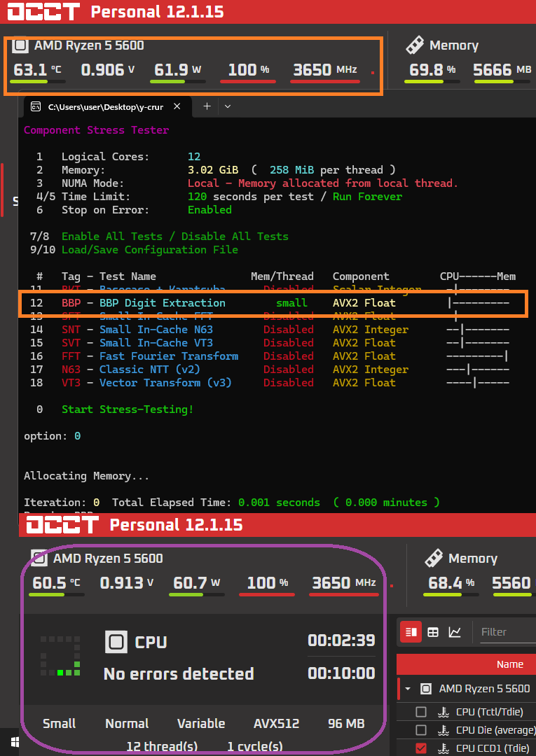Click Memory module icon beside the 69.8 % reading
This screenshot has height=756, width=536.
point(415,45)
